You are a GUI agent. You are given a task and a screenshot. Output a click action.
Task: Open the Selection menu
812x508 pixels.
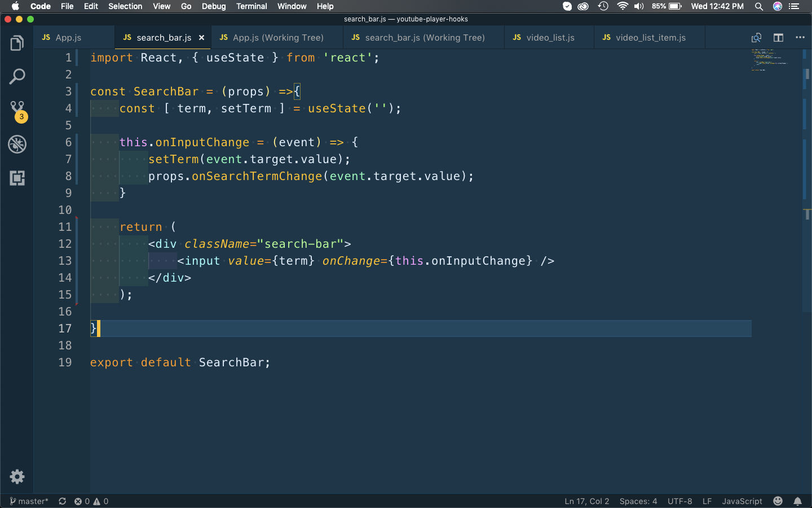(x=125, y=6)
